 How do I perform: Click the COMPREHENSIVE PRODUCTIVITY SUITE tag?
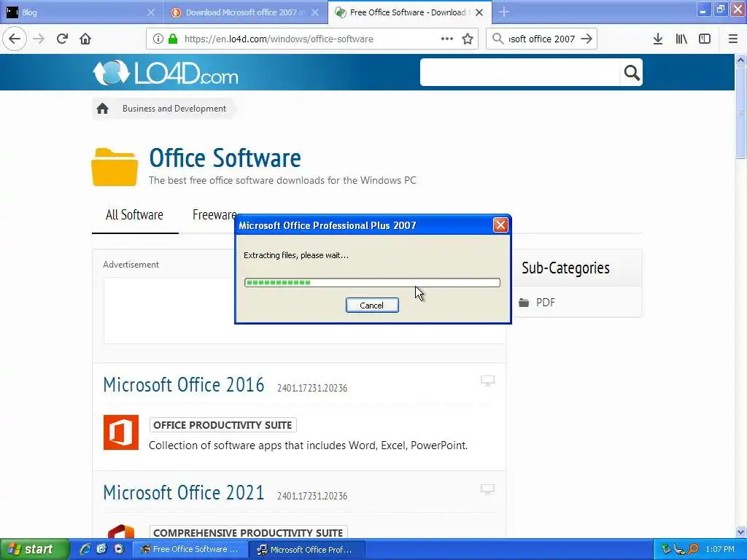248,532
